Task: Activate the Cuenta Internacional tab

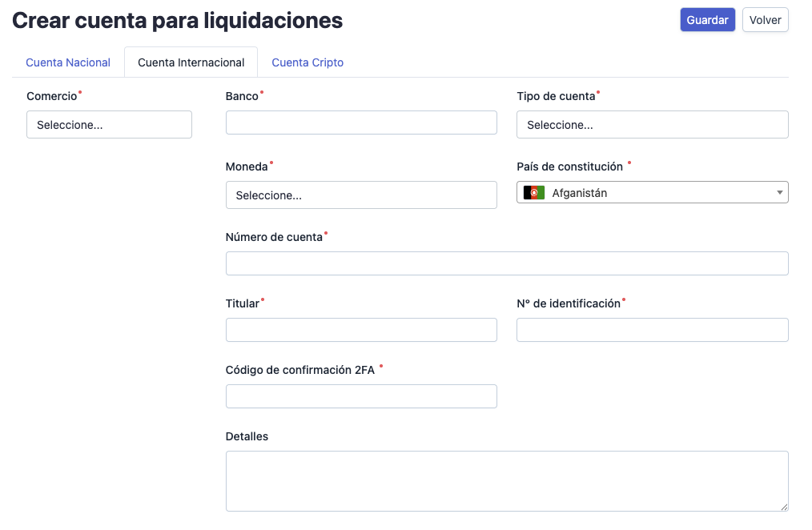Action: point(191,62)
